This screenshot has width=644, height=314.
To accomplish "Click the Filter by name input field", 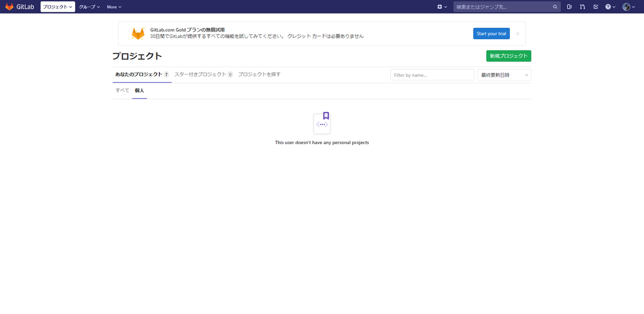I will 431,74.
